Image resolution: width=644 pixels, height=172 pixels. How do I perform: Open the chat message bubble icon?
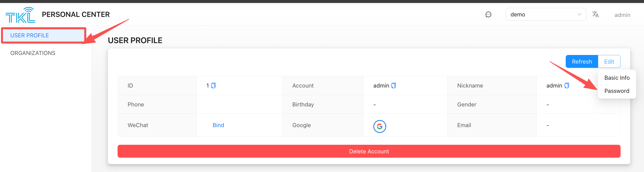tap(488, 15)
